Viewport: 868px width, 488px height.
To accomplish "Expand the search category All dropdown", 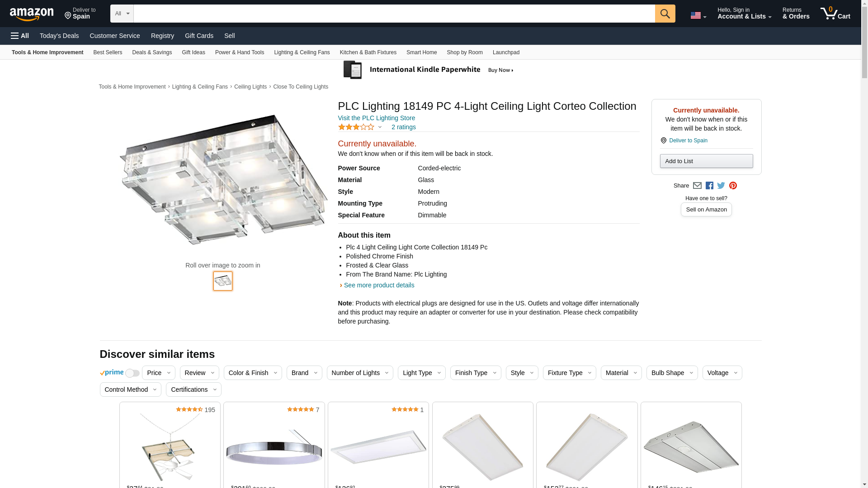I will 122,14.
